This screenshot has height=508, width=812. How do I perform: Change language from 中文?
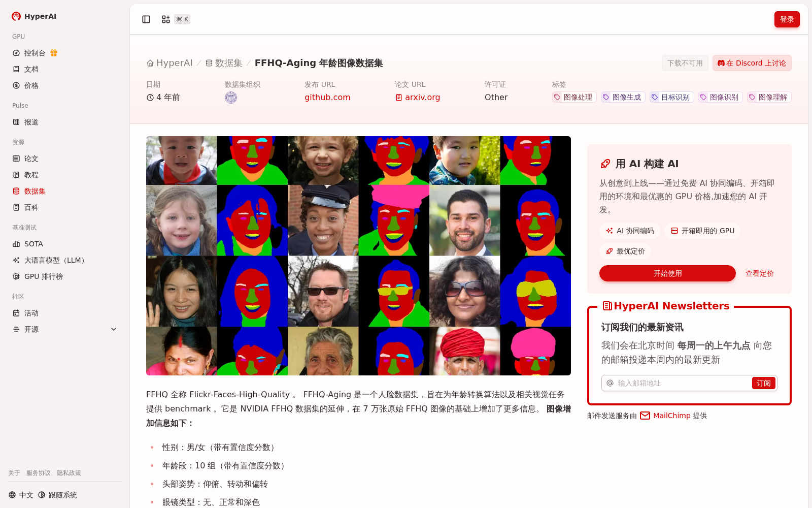pos(21,495)
